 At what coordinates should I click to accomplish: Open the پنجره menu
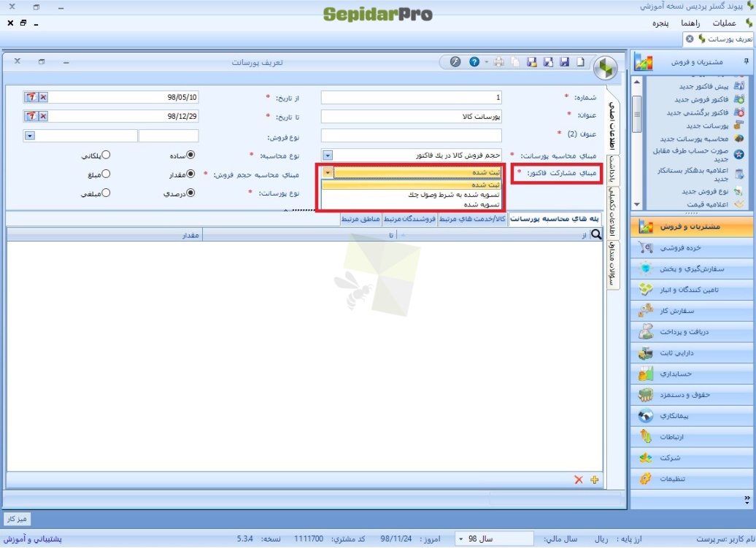660,23
